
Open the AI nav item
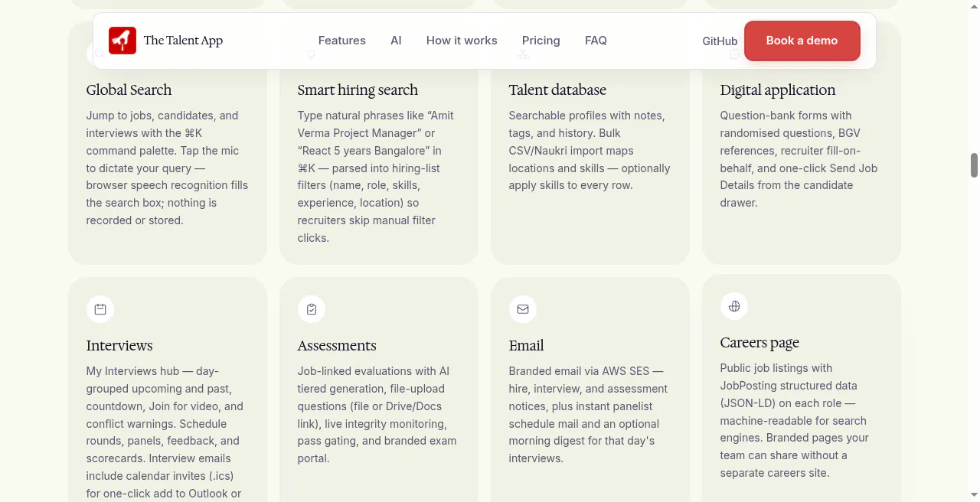click(396, 41)
